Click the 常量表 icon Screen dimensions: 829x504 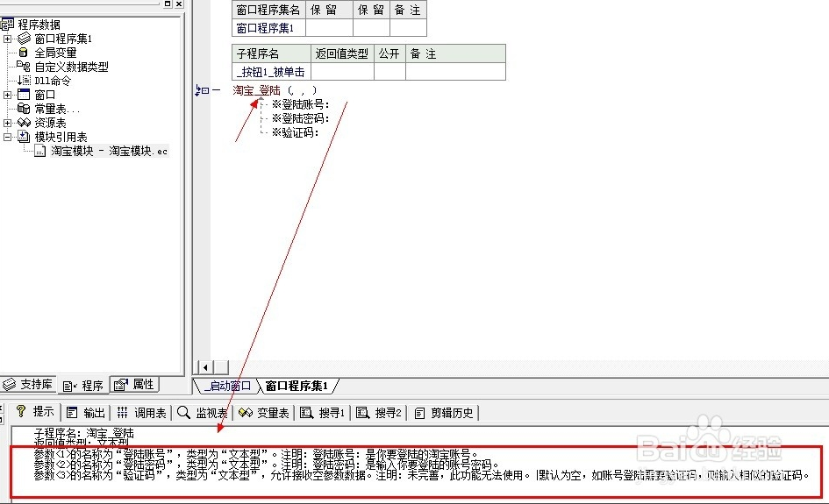(x=24, y=109)
